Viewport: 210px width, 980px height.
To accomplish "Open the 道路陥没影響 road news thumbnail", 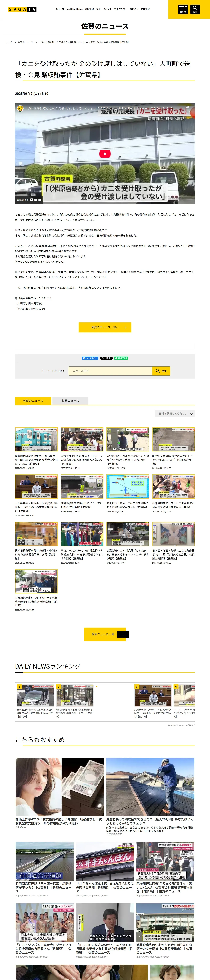I will click(82, 487).
